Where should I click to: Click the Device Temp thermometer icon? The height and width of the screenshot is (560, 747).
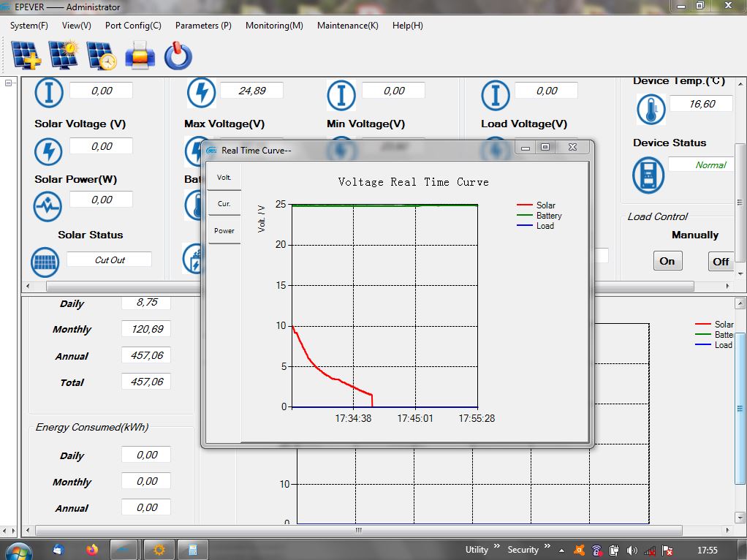pos(651,109)
